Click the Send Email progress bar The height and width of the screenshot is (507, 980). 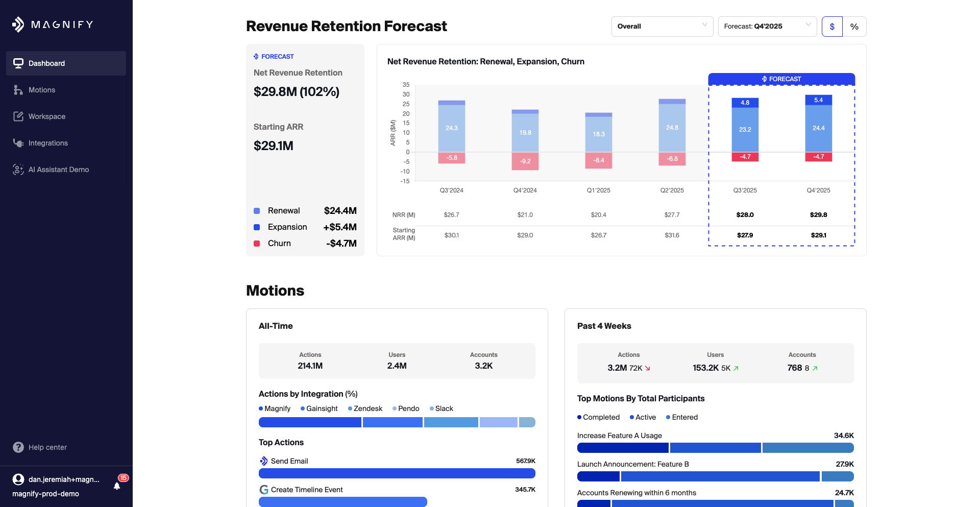pos(397,473)
